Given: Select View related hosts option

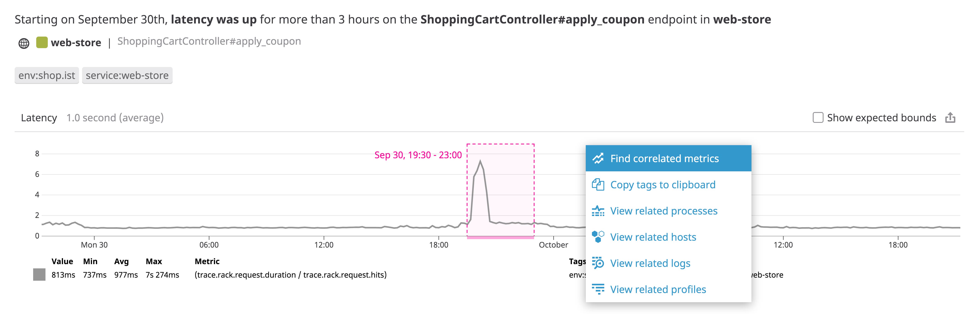Looking at the screenshot, I should (653, 237).
